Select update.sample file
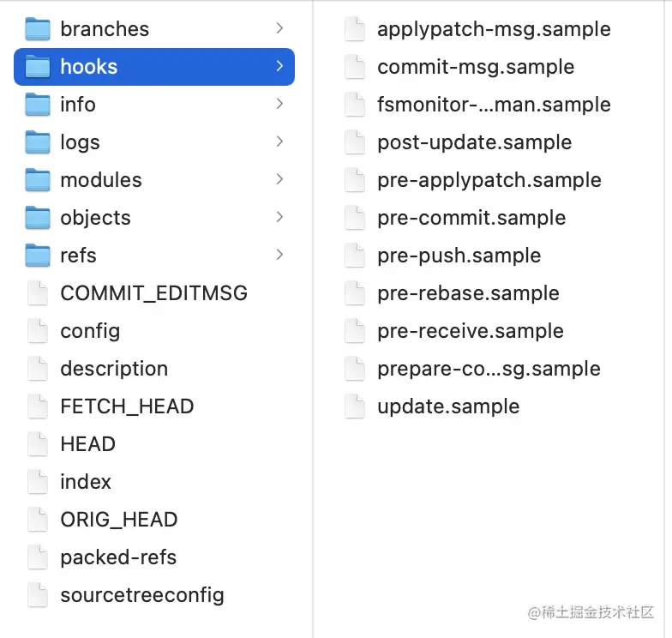The image size is (672, 638). (448, 406)
